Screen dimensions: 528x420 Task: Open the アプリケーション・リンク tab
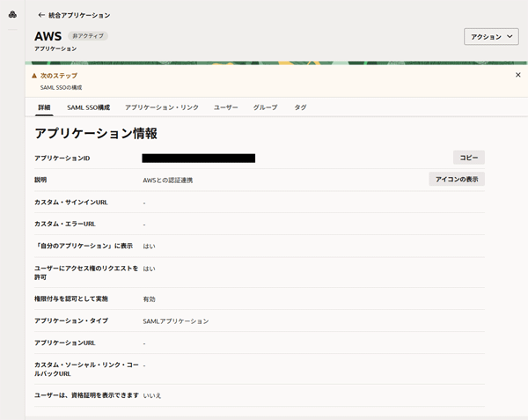pyautogui.click(x=162, y=107)
